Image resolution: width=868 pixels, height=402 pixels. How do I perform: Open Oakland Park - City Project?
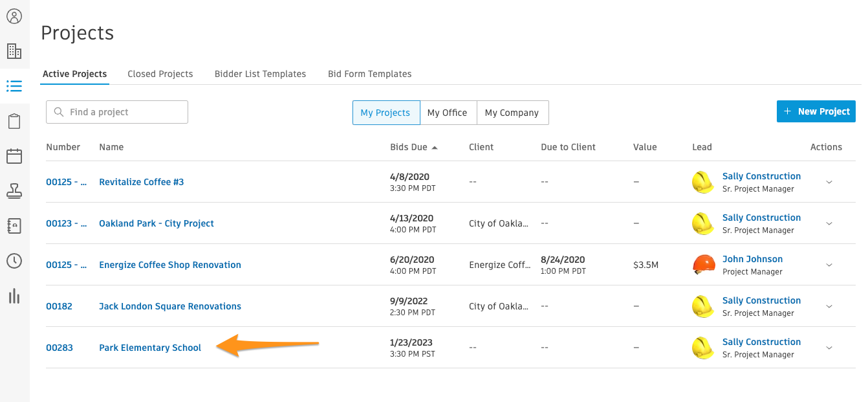157,223
